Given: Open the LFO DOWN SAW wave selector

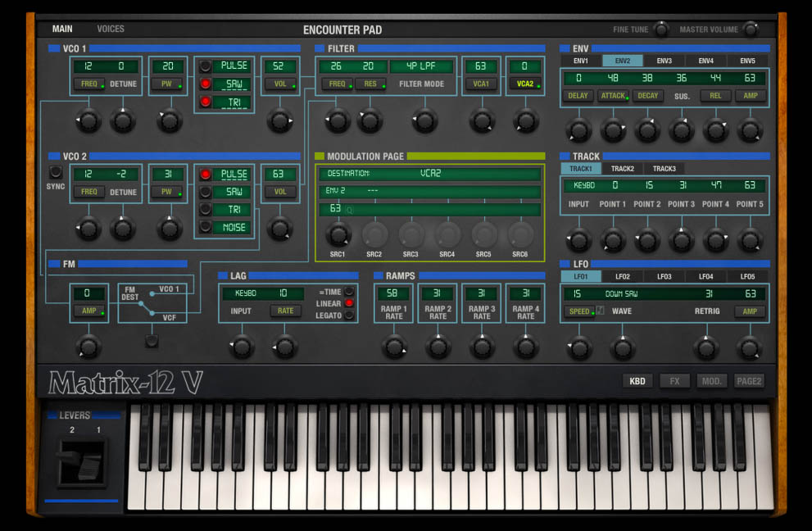Looking at the screenshot, I should (621, 293).
